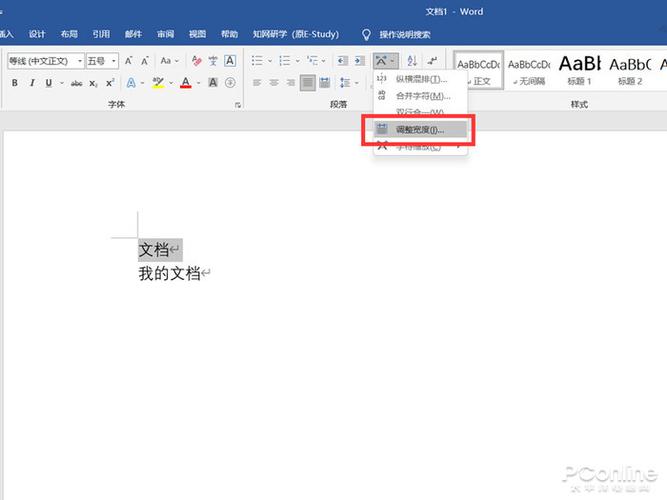Click the Text Effects blue A icon
This screenshot has width=667, height=500.
(131, 83)
